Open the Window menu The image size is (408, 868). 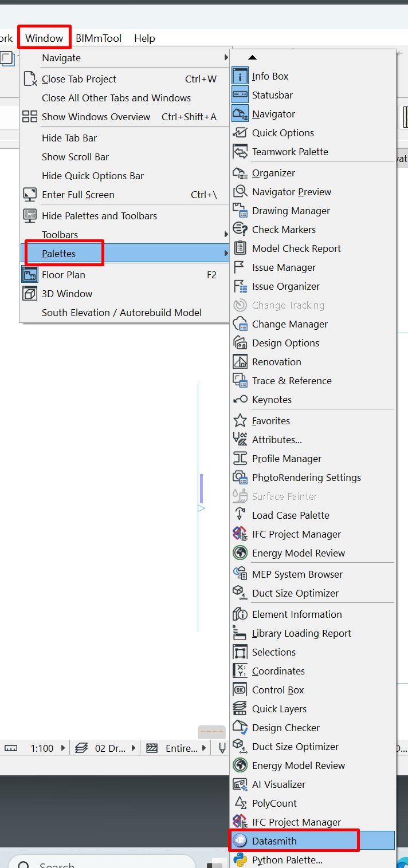(44, 38)
